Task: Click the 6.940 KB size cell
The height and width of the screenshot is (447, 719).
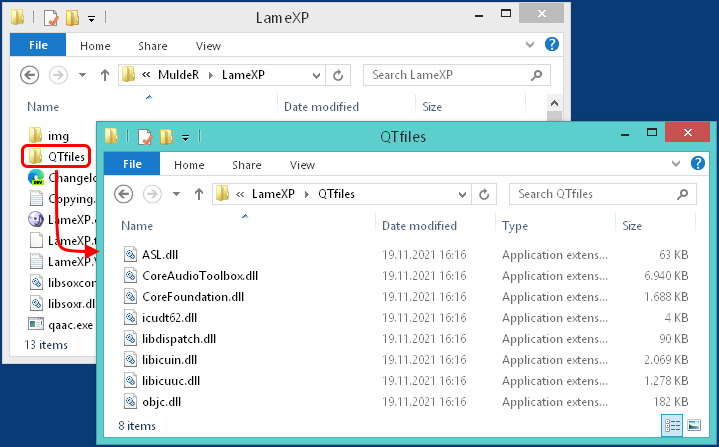Action: pyautogui.click(x=665, y=276)
